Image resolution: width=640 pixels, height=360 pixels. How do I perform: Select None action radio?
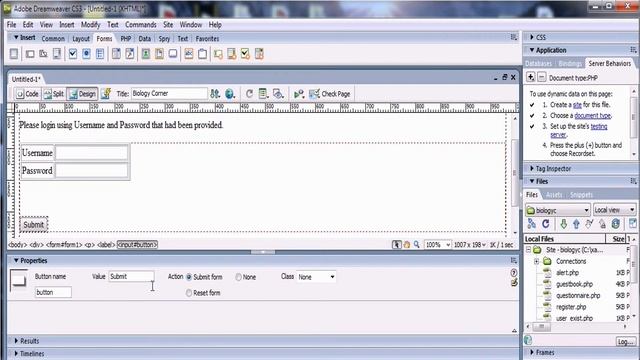(238, 277)
